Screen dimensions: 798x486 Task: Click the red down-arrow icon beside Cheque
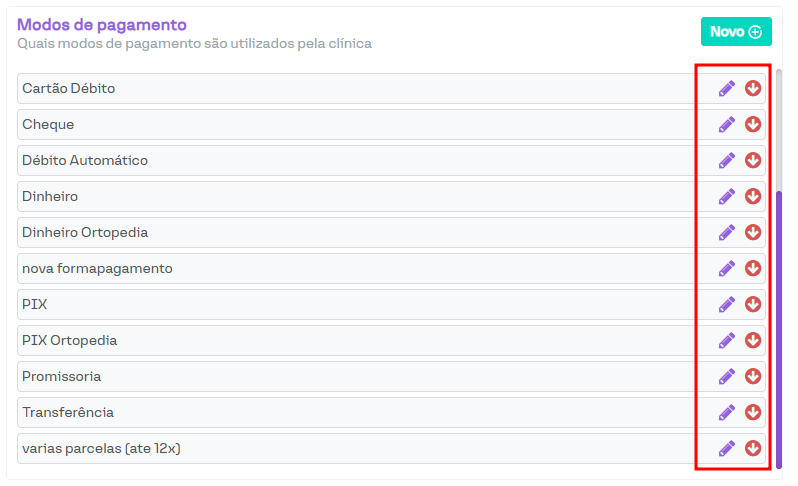point(753,124)
